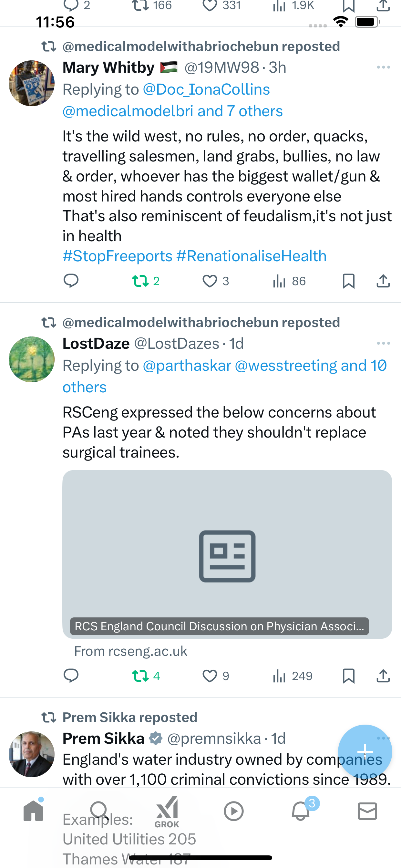The height and width of the screenshot is (868, 401).
Task: Reply to Mary Whitby's post
Action: [71, 281]
